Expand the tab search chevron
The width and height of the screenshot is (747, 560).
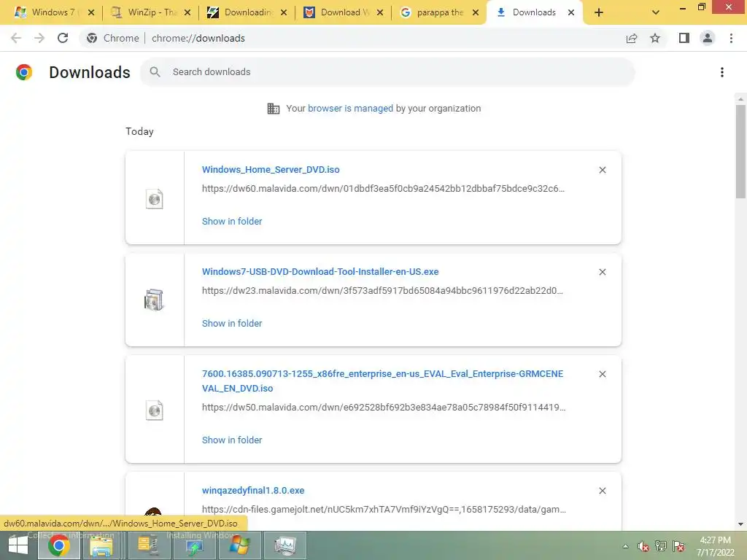click(656, 12)
